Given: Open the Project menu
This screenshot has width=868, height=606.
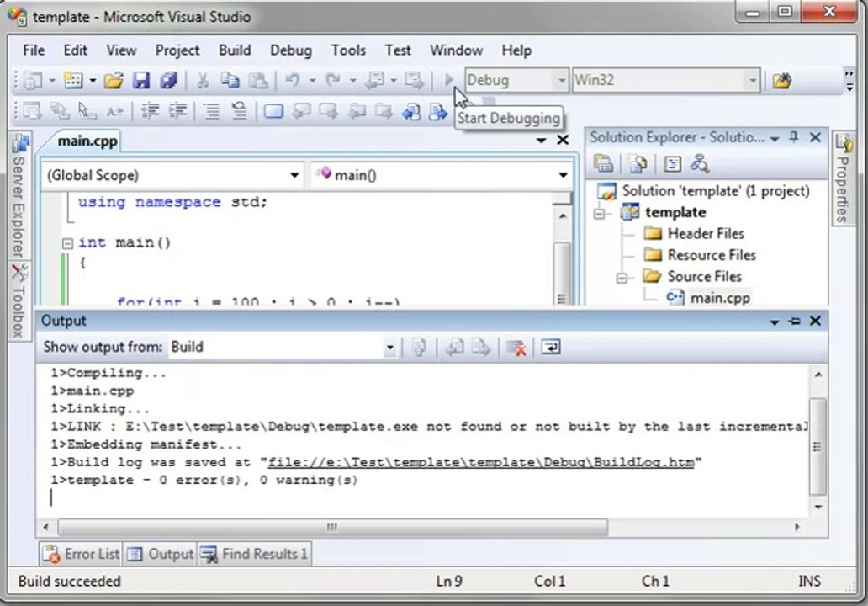Looking at the screenshot, I should point(177,50).
